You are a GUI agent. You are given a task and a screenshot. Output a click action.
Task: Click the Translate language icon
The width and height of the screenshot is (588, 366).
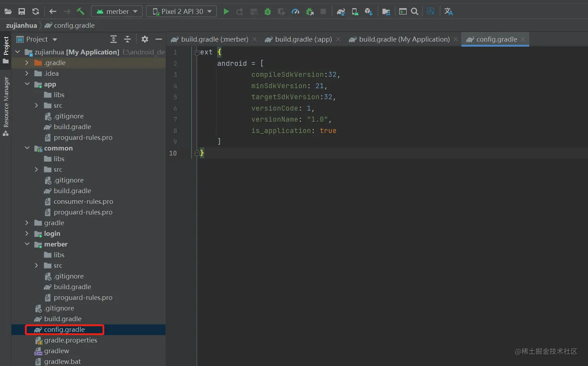[x=448, y=11]
